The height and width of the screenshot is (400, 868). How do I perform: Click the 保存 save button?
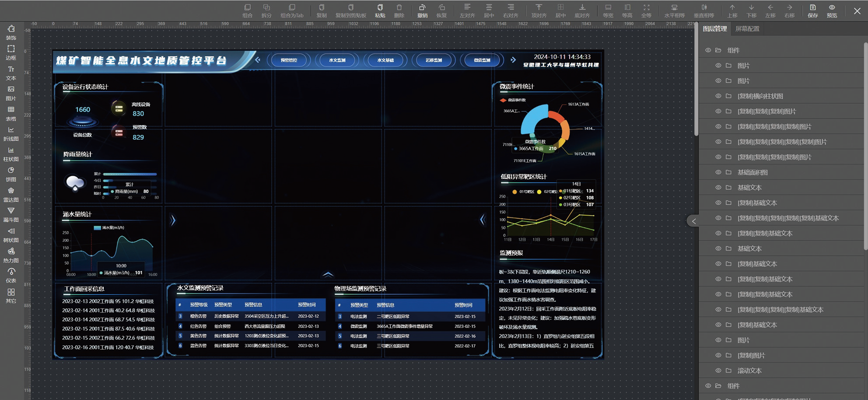813,11
